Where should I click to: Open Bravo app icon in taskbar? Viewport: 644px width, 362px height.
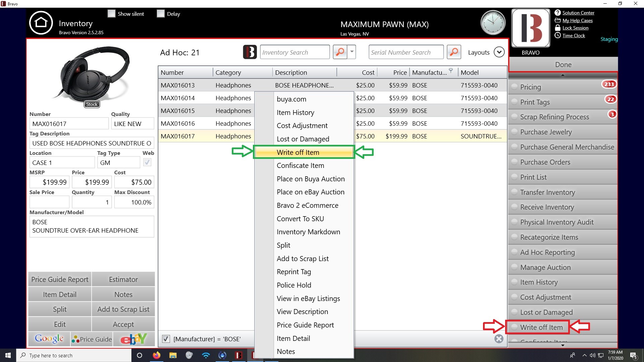pyautogui.click(x=238, y=355)
